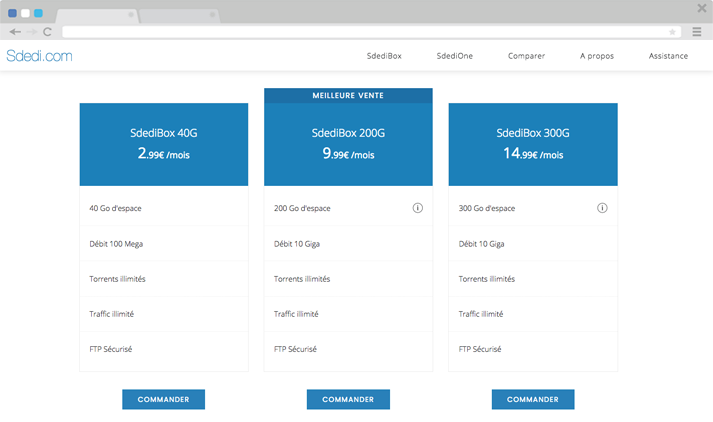Image resolution: width=713 pixels, height=422 pixels.
Task: Open the SdediBox menu item
Action: pyautogui.click(x=384, y=56)
